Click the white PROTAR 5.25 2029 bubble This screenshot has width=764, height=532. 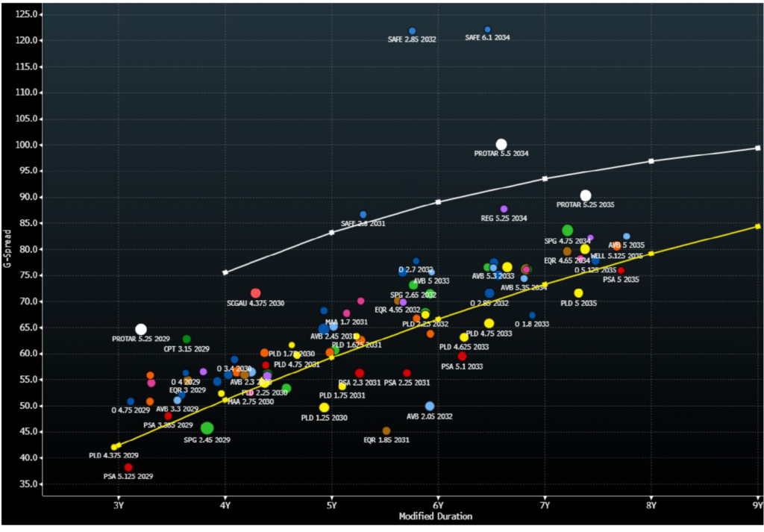[141, 329]
